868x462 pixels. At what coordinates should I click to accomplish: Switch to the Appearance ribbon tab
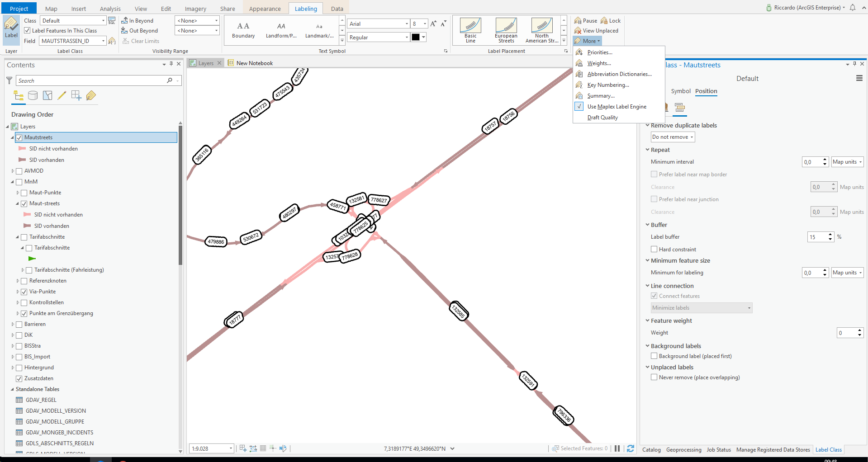tap(265, 9)
